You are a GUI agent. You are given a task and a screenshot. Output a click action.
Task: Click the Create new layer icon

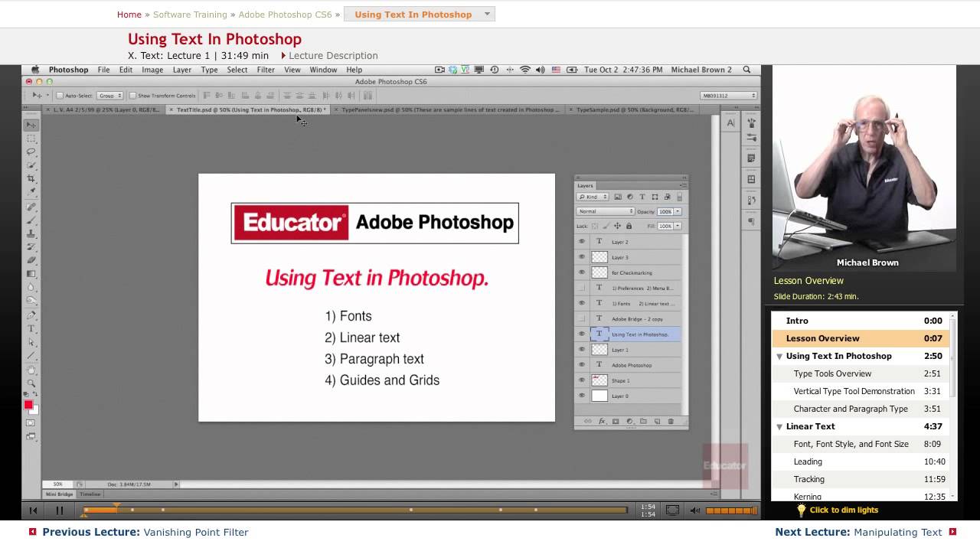657,422
